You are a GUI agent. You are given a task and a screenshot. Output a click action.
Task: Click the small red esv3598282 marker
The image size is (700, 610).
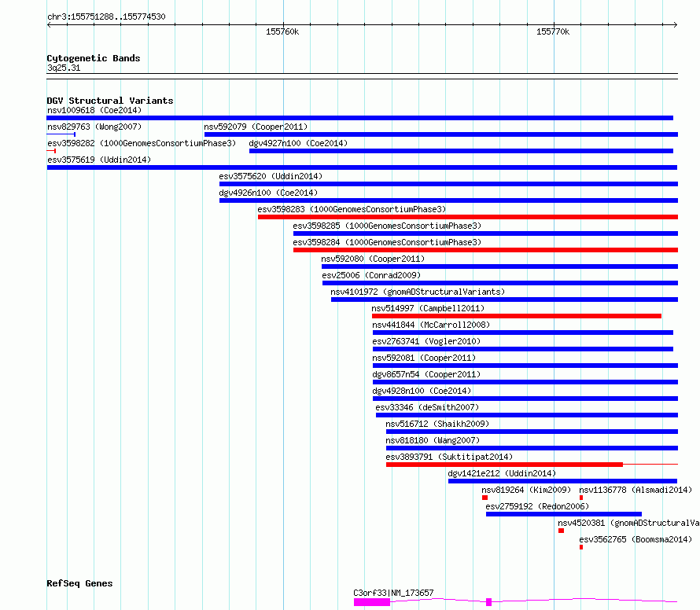(51, 151)
